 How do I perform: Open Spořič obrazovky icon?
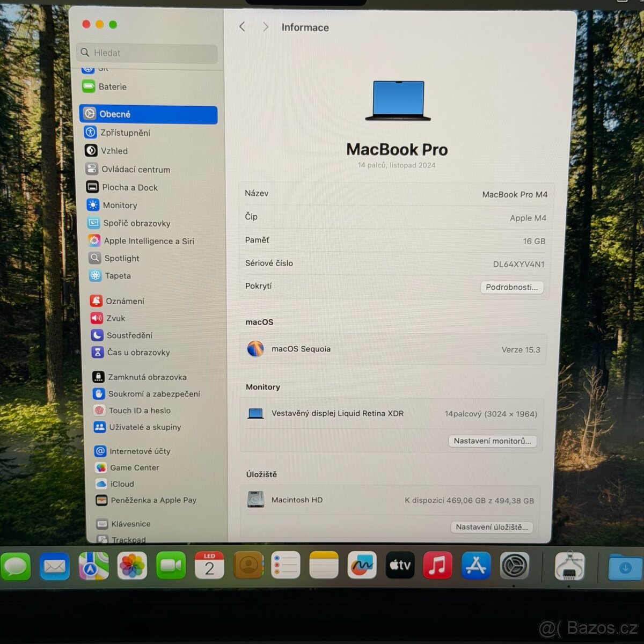pos(93,223)
